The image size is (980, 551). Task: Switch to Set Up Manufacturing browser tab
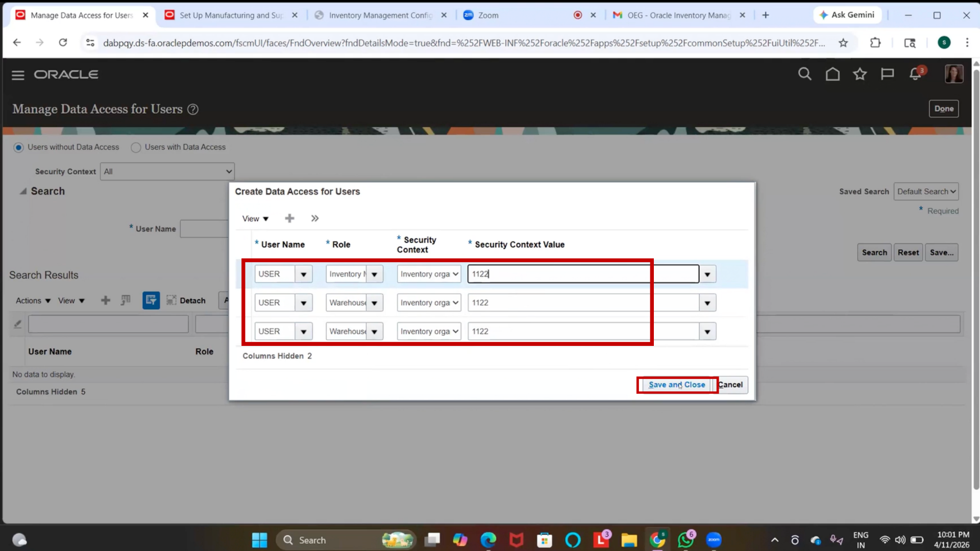click(231, 15)
